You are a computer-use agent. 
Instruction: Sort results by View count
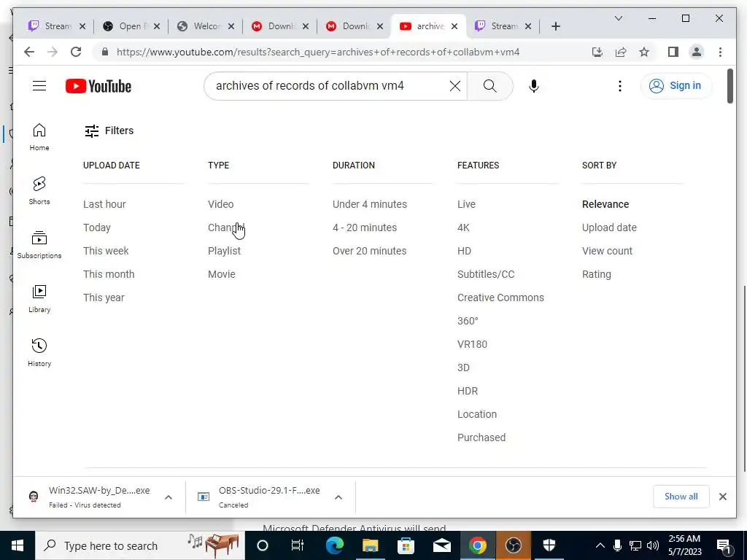tap(608, 251)
